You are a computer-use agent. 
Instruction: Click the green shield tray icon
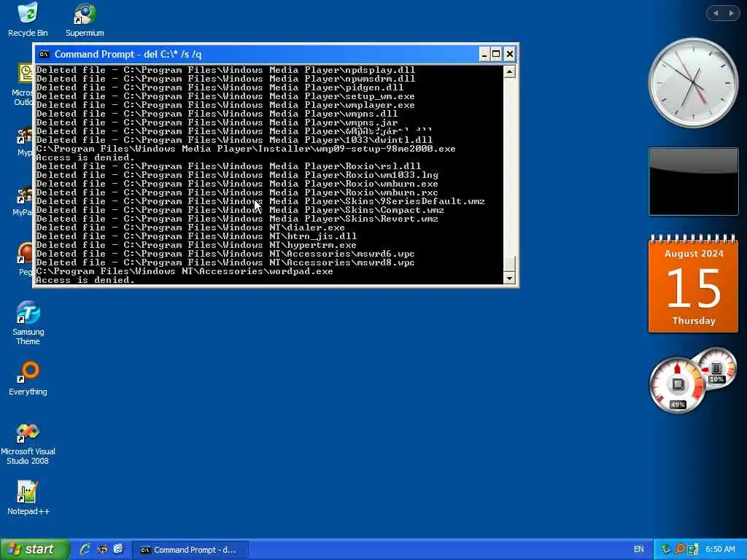[x=666, y=549]
